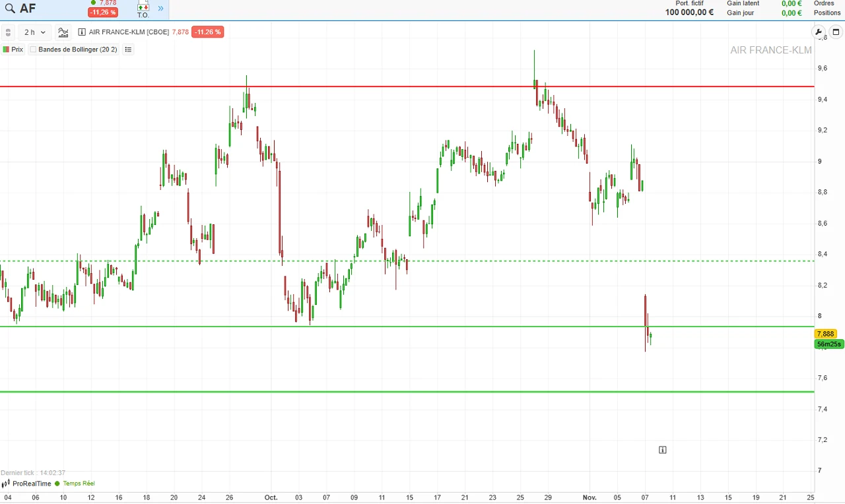The width and height of the screenshot is (845, 504).
Task: Click the Gain jour label
Action: tap(740, 13)
